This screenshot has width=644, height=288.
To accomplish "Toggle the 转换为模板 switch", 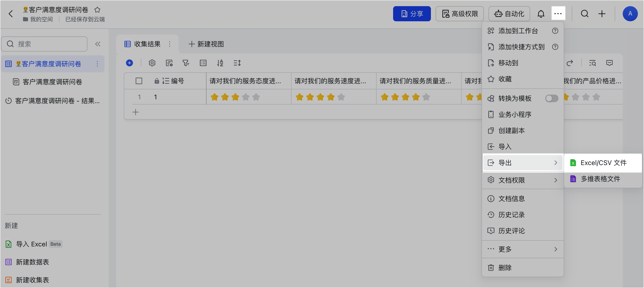I will point(551,98).
